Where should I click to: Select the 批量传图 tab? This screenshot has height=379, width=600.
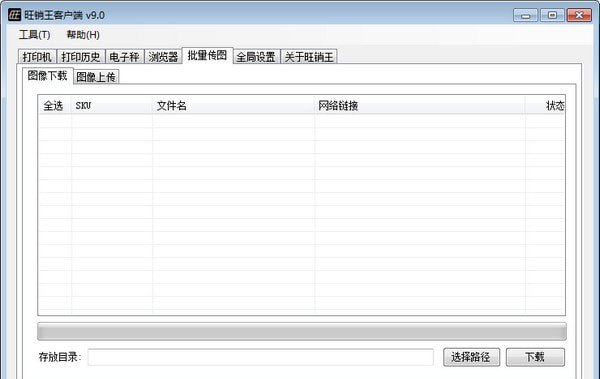pos(207,56)
